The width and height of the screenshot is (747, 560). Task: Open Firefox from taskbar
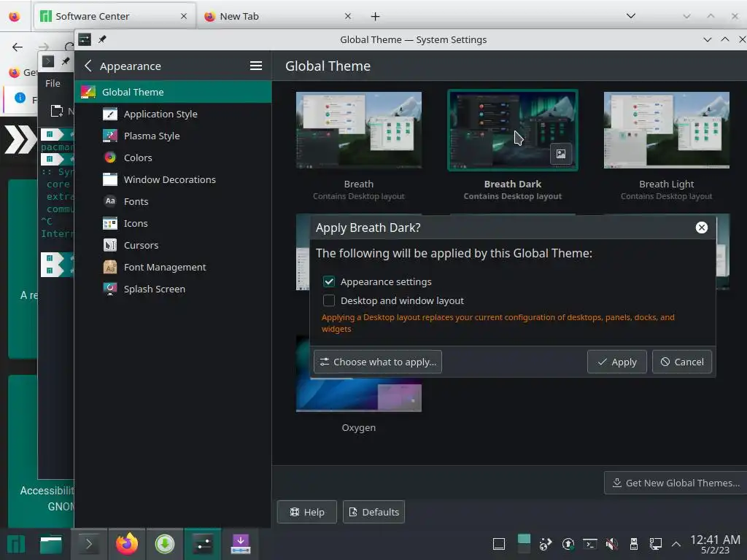tap(127, 544)
